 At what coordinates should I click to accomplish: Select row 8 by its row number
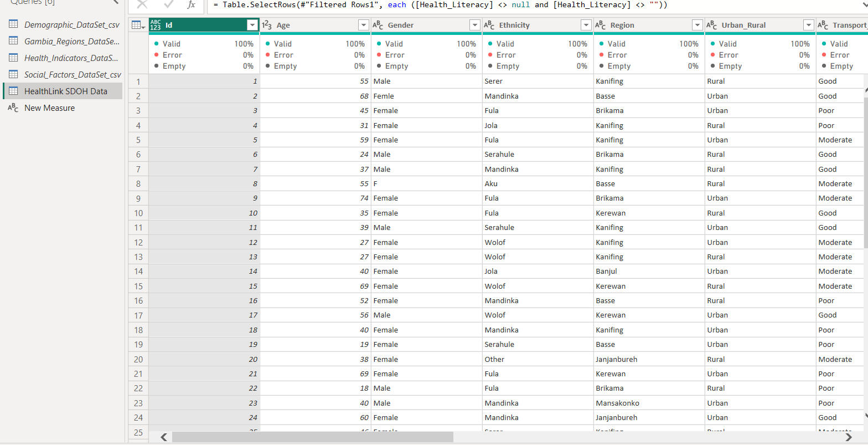pos(138,183)
